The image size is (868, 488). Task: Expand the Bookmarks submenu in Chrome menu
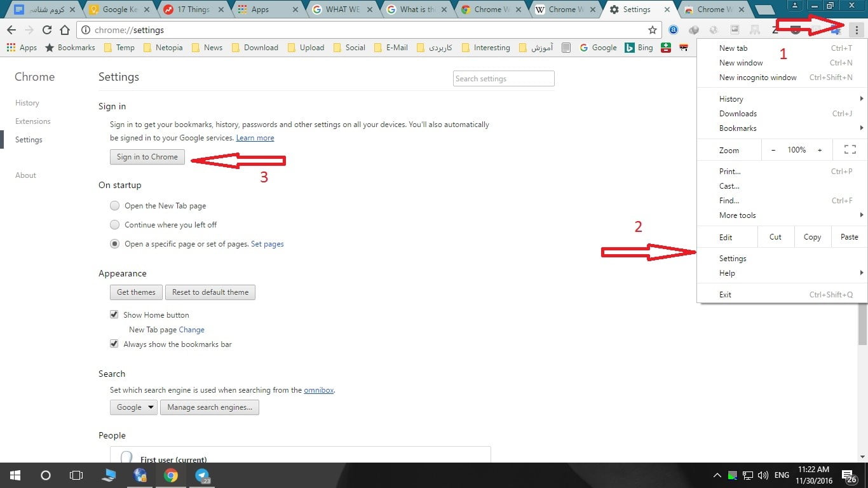point(738,128)
